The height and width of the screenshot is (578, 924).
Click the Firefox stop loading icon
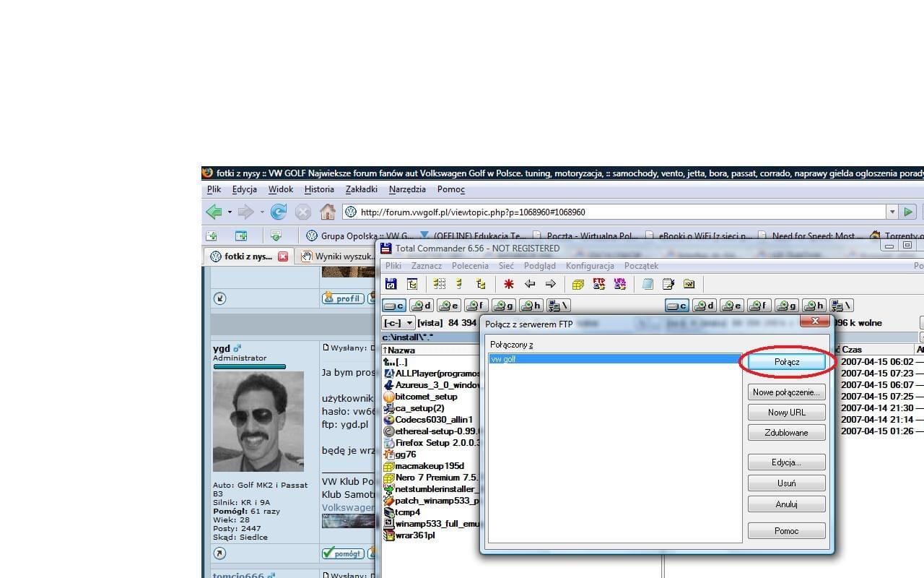[303, 212]
